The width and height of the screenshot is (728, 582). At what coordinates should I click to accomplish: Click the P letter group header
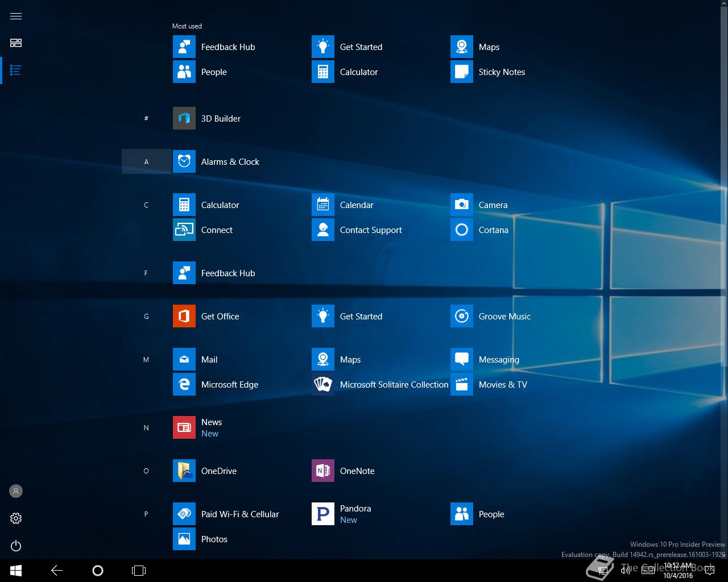click(x=146, y=514)
